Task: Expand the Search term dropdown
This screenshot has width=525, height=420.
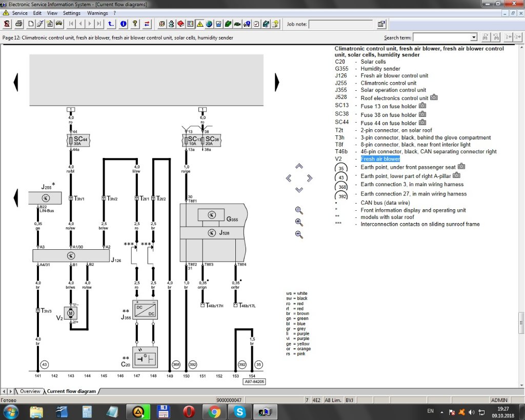Action: tap(474, 37)
